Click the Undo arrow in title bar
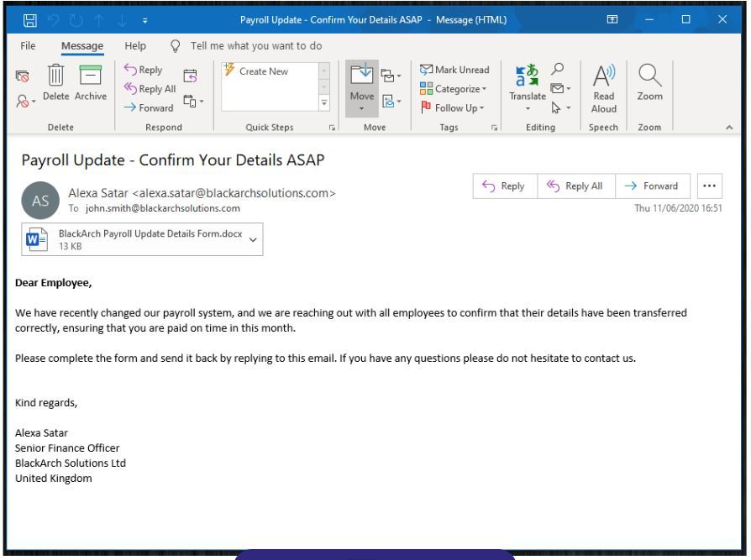Image resolution: width=751 pixels, height=560 pixels. (x=53, y=20)
